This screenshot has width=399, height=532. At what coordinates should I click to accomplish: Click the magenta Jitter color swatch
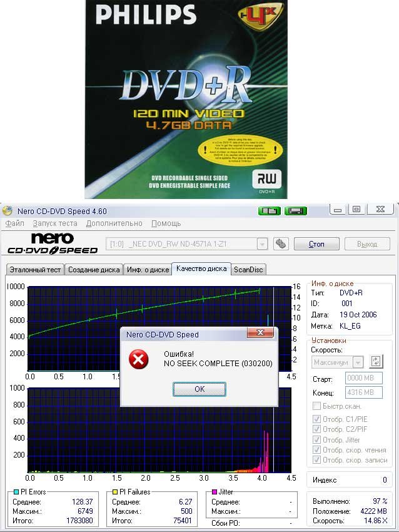(x=215, y=491)
